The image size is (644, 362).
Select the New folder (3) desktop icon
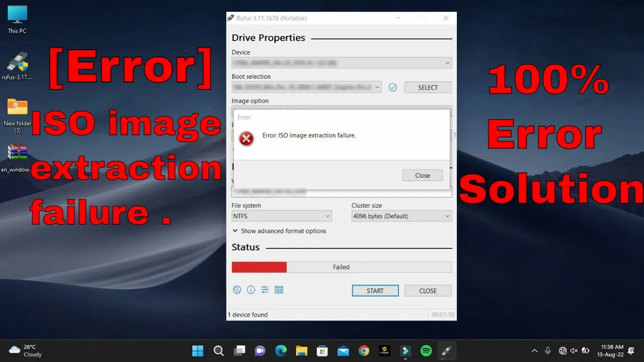17,116
